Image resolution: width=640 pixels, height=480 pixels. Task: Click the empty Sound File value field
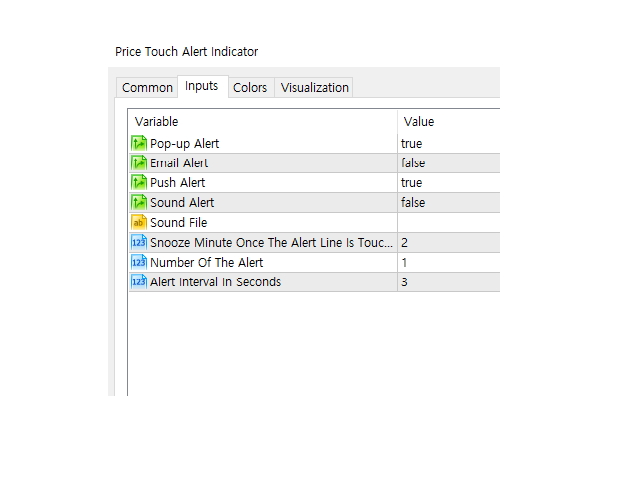[x=447, y=222]
